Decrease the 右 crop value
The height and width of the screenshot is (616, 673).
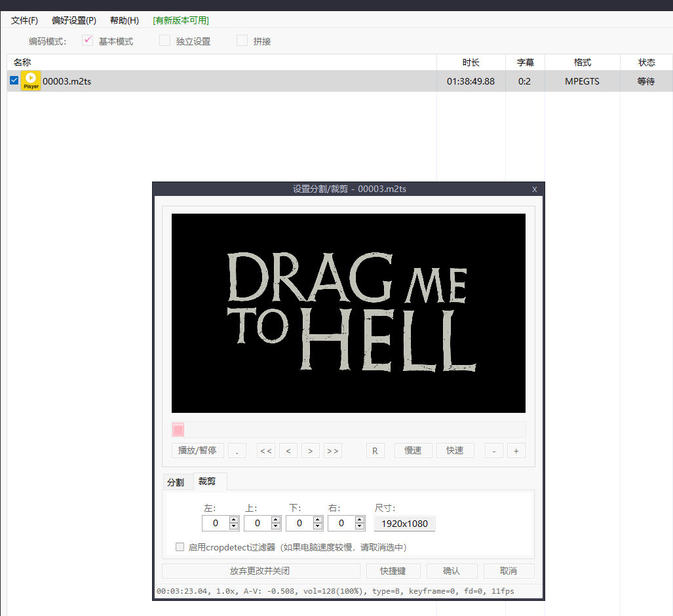tap(360, 527)
